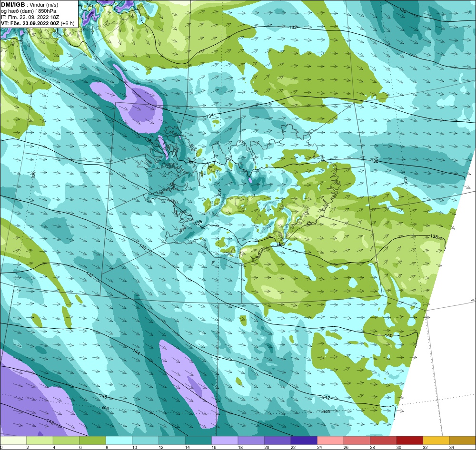Click the 10W meridian label
This screenshot has width=476, height=450.
pos(406,180)
